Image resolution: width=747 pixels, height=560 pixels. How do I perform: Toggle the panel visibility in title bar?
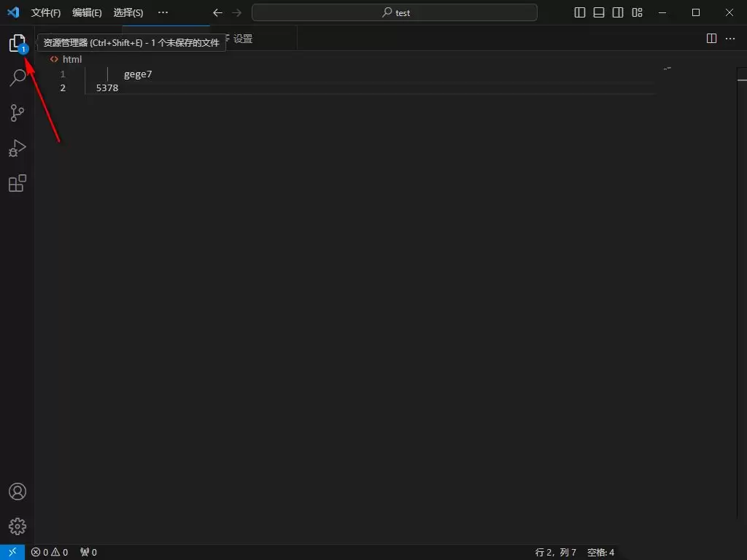pos(598,12)
